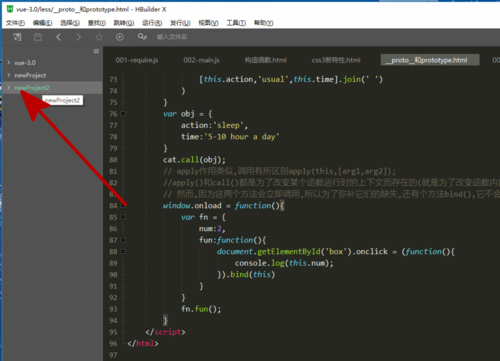Click the apply comment on line 81
The image size is (500, 361).
[x=279, y=171]
